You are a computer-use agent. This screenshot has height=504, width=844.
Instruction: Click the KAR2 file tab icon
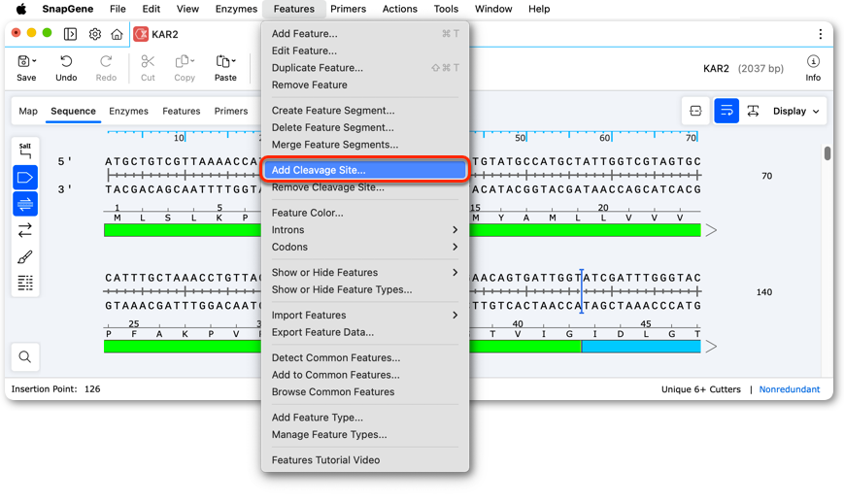[141, 34]
